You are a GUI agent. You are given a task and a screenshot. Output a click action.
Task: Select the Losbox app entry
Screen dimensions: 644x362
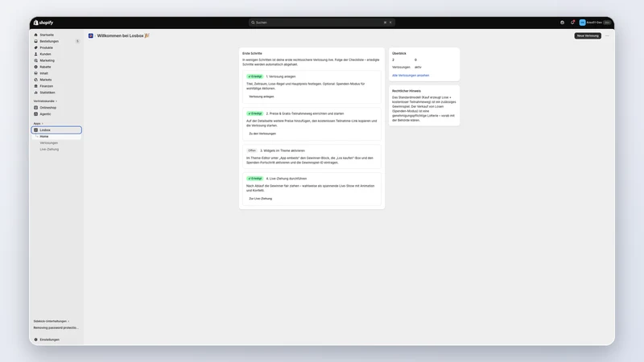pyautogui.click(x=56, y=130)
